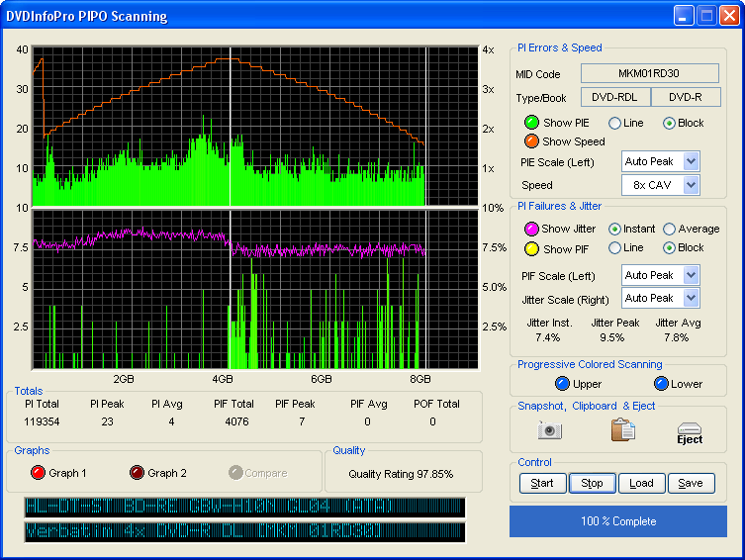
Task: Click the Start scan button
Action: [x=542, y=483]
